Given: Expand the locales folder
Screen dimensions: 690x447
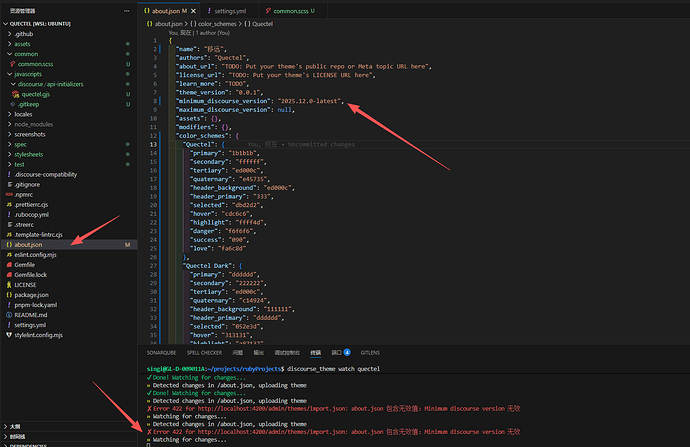Looking at the screenshot, I should point(23,114).
